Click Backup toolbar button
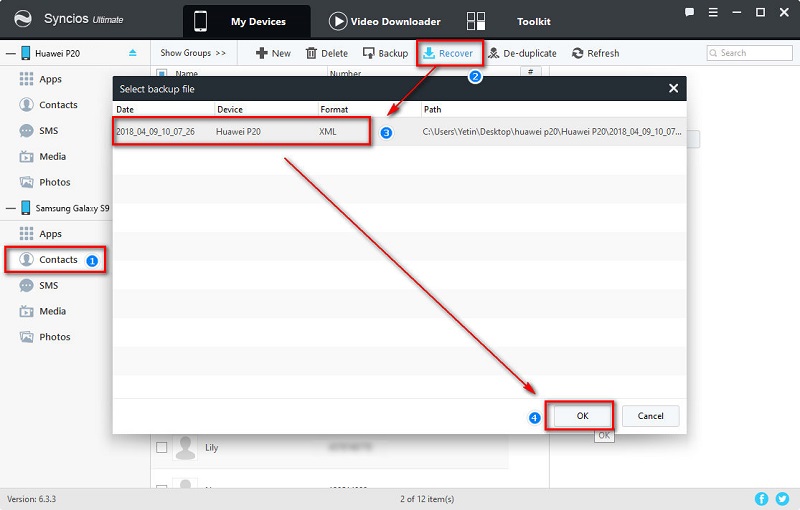800x510 pixels. [x=385, y=53]
